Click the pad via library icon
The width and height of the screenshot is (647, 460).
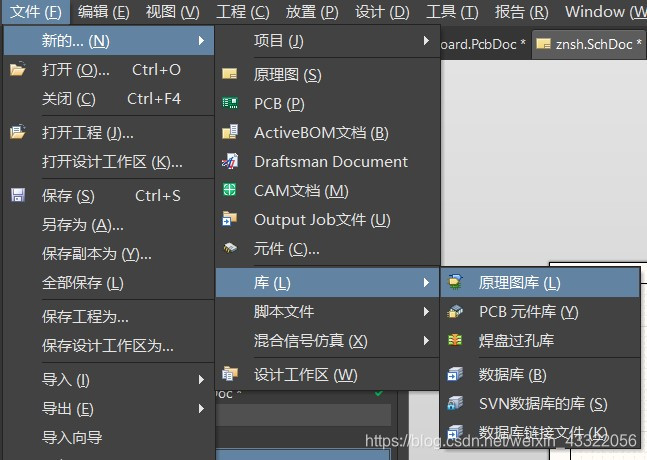(455, 340)
